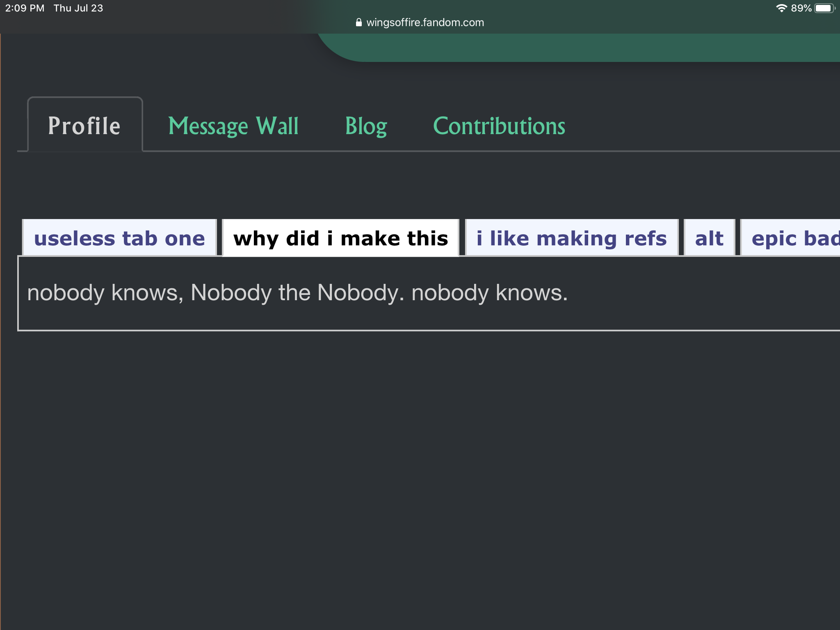Select the Profile tab
Image resolution: width=840 pixels, height=630 pixels.
pyautogui.click(x=84, y=126)
